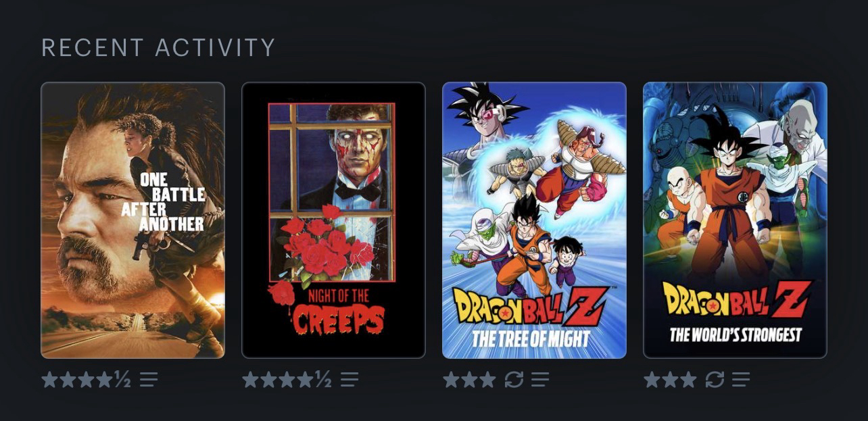Click the One Battle After Another title text on the poster
Screen dimensions: 868x421
[x=163, y=203]
